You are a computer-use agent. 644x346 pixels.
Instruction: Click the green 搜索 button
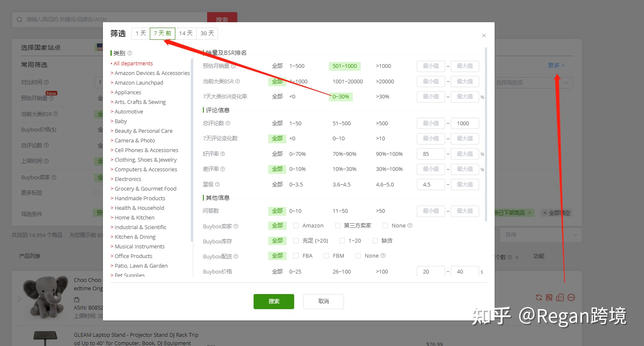point(274,301)
